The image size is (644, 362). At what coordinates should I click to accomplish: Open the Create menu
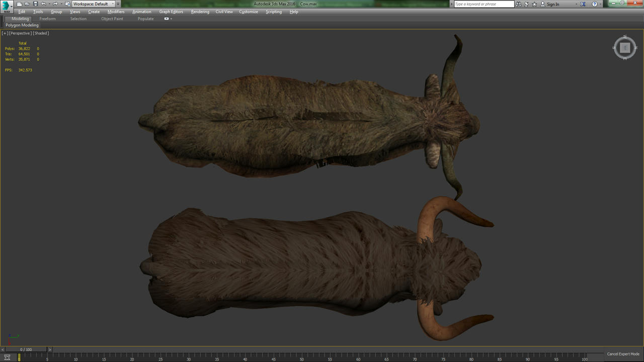pos(94,12)
